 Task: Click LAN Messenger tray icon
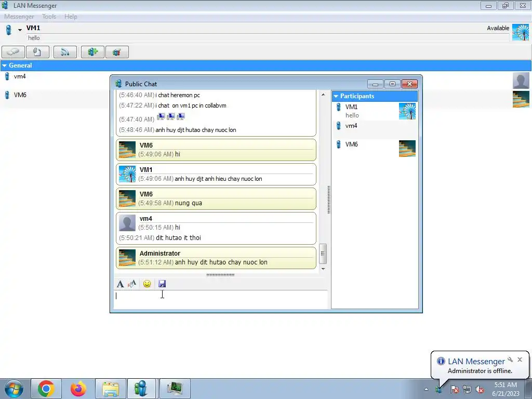click(438, 389)
